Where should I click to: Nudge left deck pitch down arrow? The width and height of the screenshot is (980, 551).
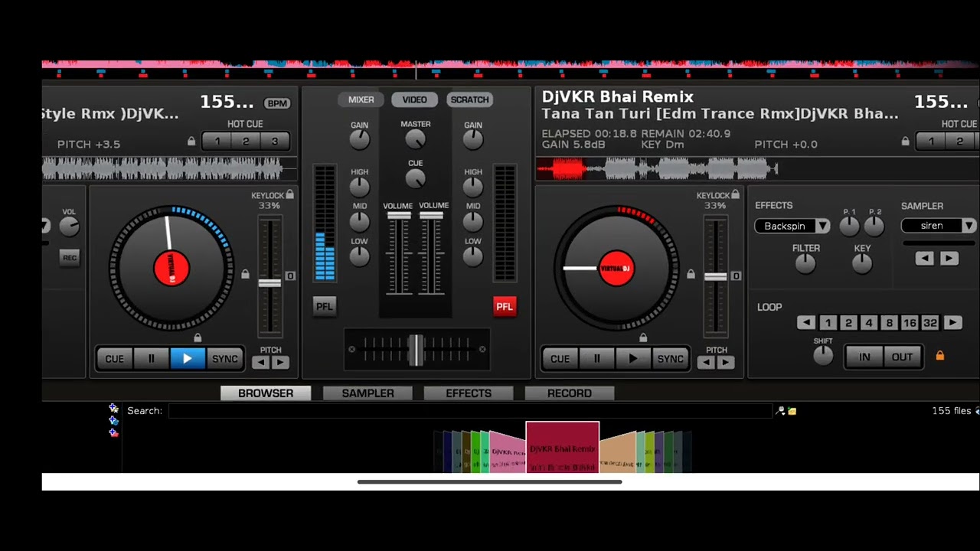(x=261, y=363)
